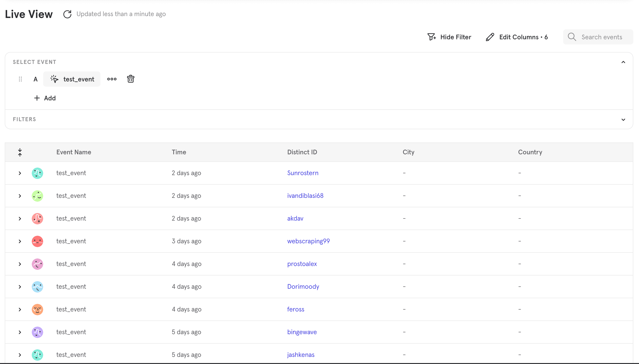
Task: Add another event with the Add button
Action: [x=45, y=98]
